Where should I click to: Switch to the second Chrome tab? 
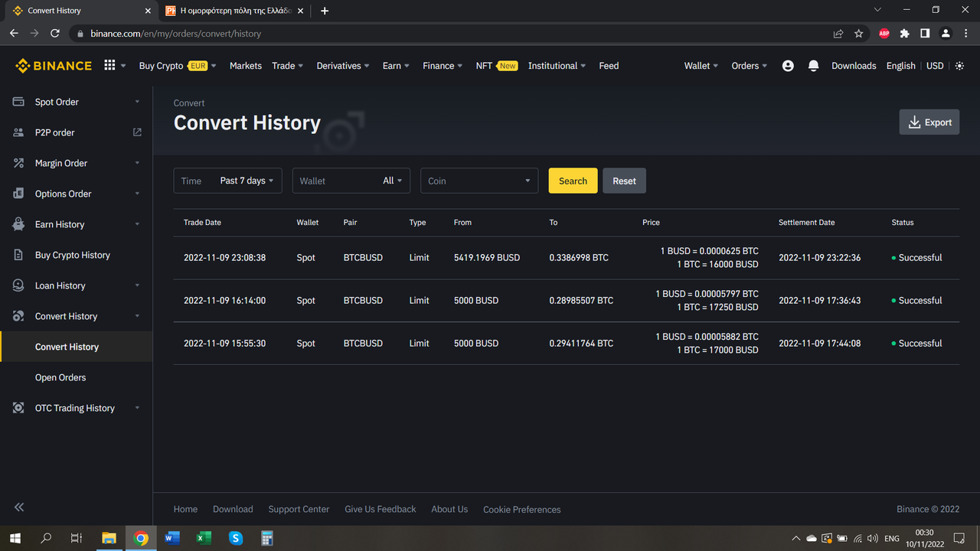pyautogui.click(x=234, y=11)
